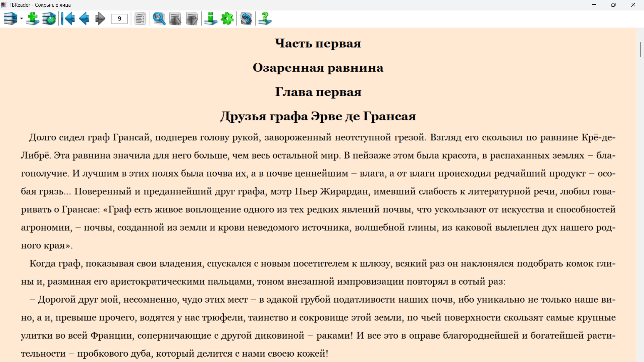Open the text search magnifier

(x=159, y=19)
